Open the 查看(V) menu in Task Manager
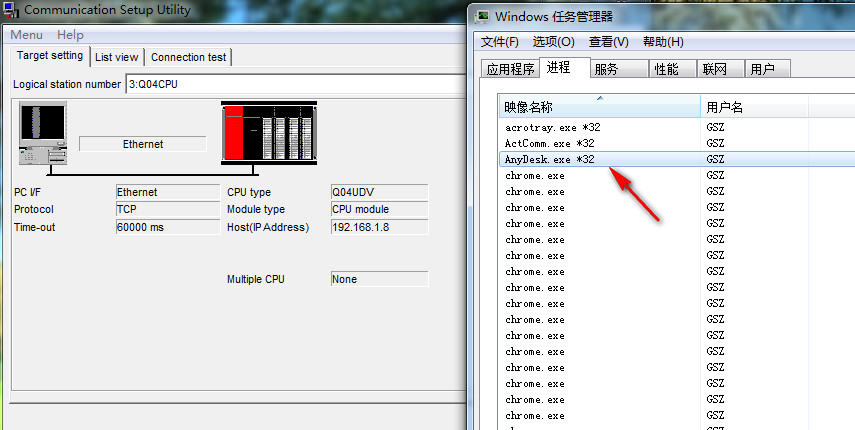 tap(608, 42)
